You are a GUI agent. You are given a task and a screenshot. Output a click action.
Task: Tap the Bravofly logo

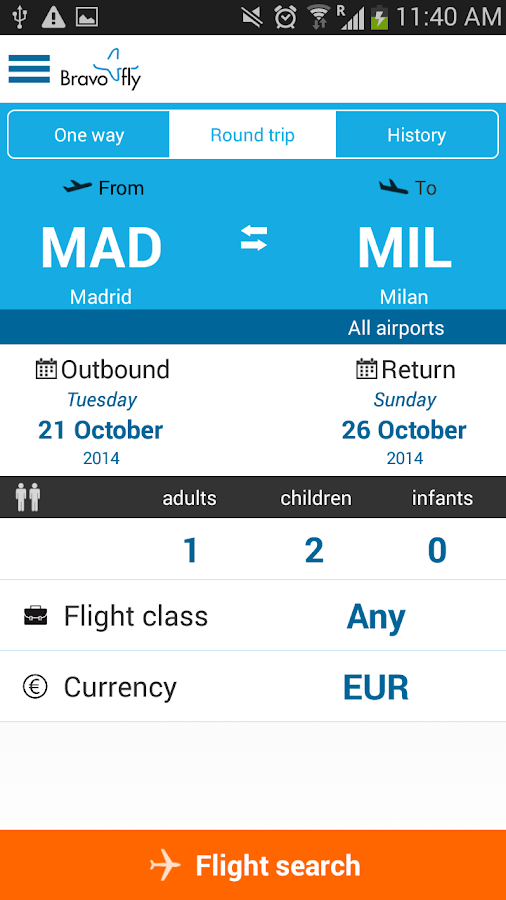[101, 69]
